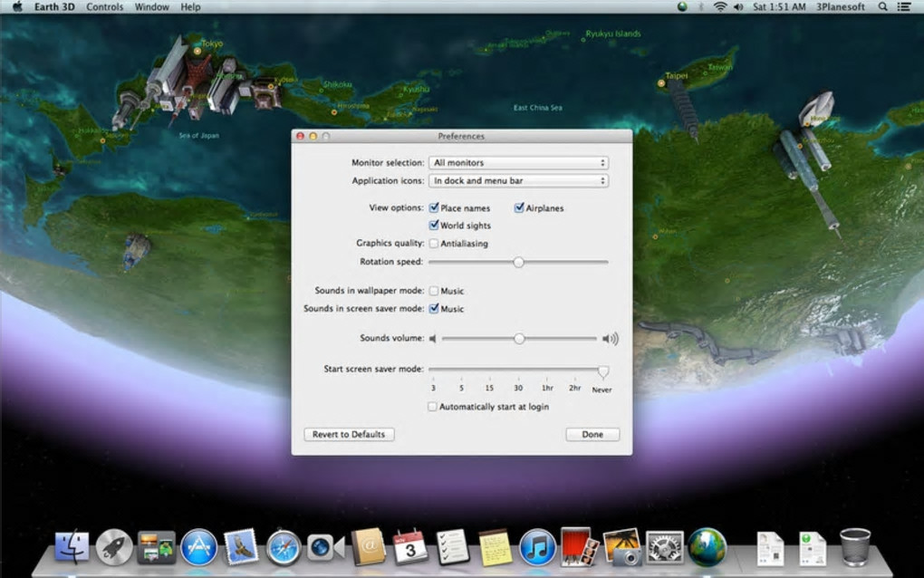
Task: Expand the Application icons dropdown
Action: (x=517, y=181)
